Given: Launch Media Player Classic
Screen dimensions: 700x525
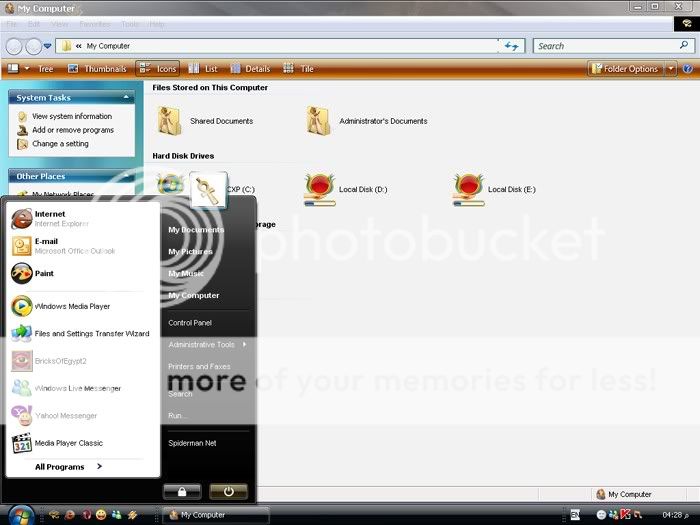Looking at the screenshot, I should pos(57,443).
